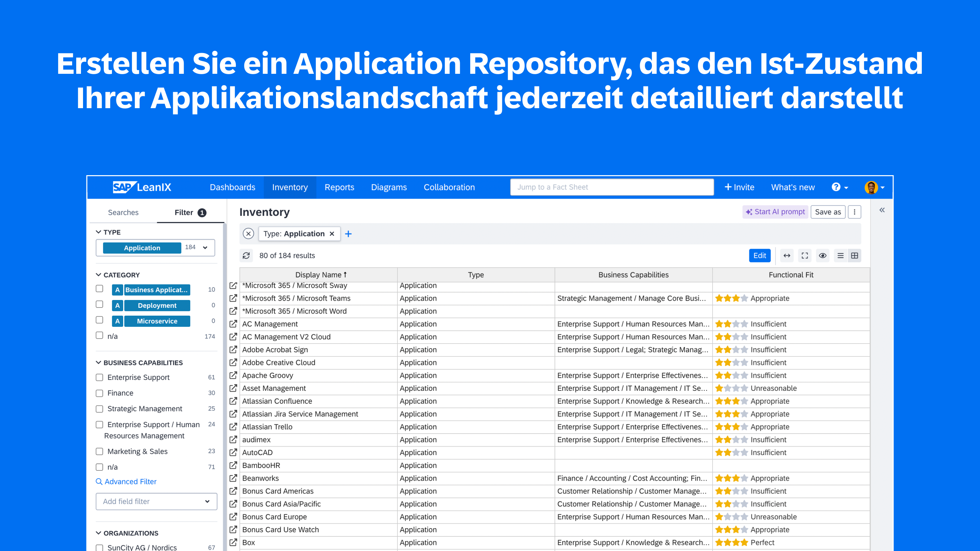980x551 pixels.
Task: Enter fullscreen table view icon
Action: point(805,255)
